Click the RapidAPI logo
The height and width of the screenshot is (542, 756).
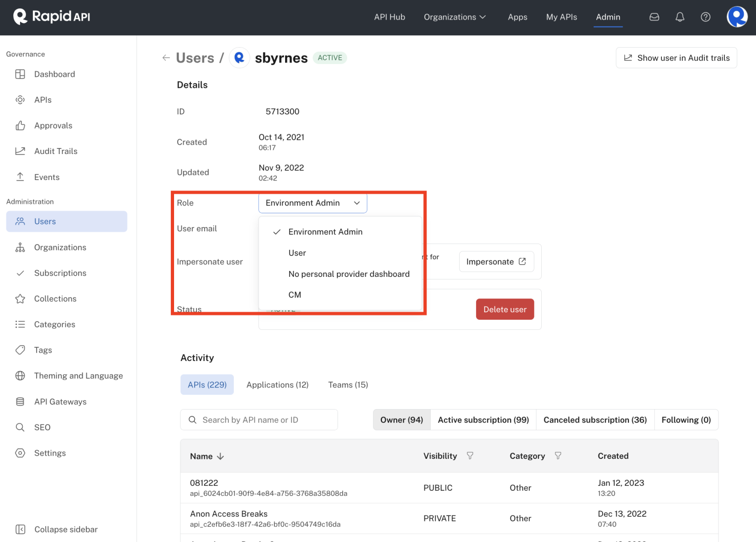point(52,17)
